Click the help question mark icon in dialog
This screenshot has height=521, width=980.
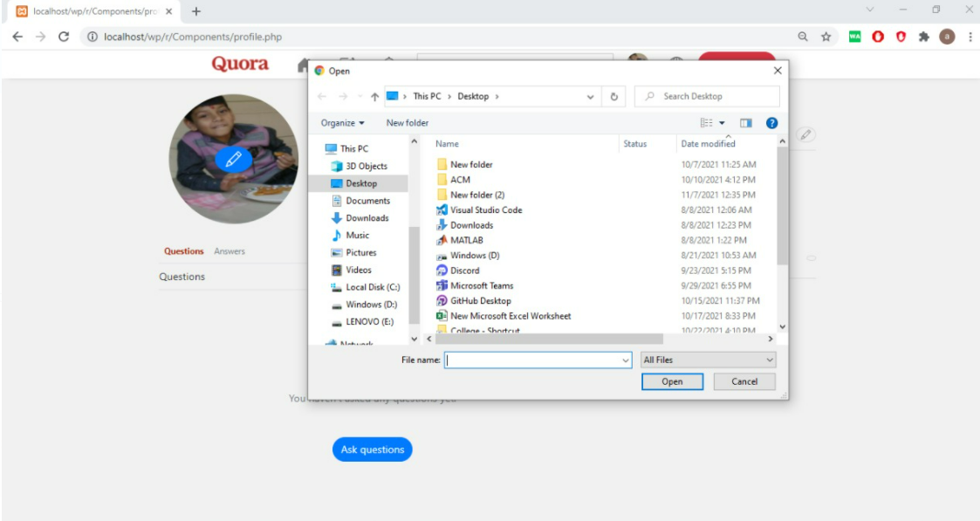point(772,123)
